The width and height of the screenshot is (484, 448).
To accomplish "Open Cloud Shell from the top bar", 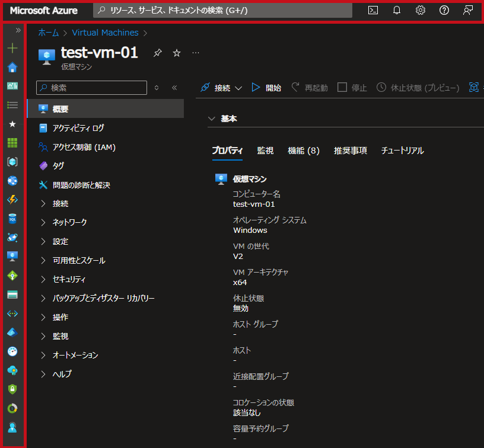I will [x=373, y=10].
